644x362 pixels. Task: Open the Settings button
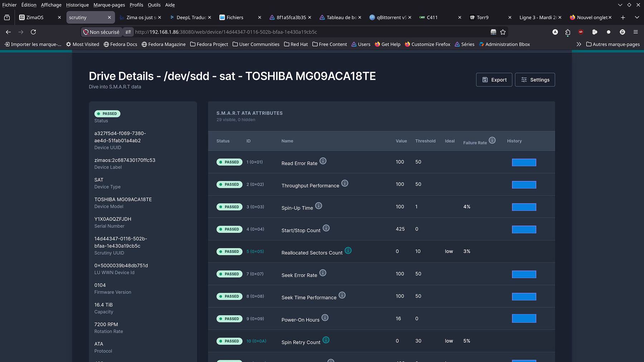(x=535, y=80)
